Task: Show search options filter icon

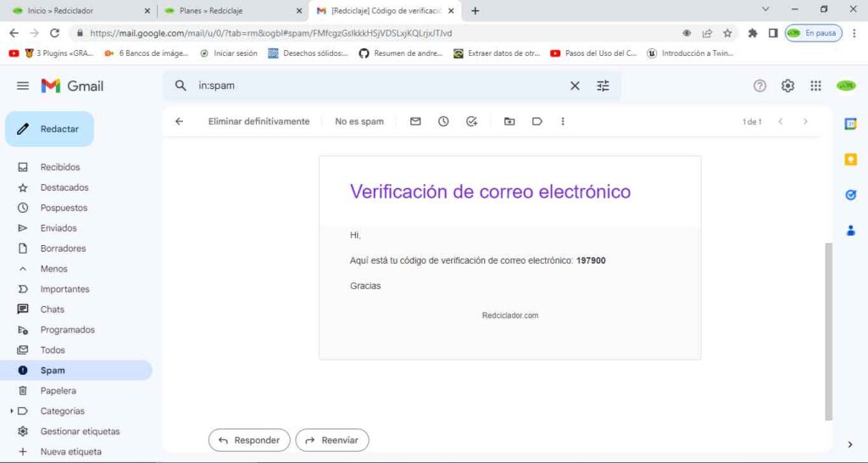Action: 603,86
